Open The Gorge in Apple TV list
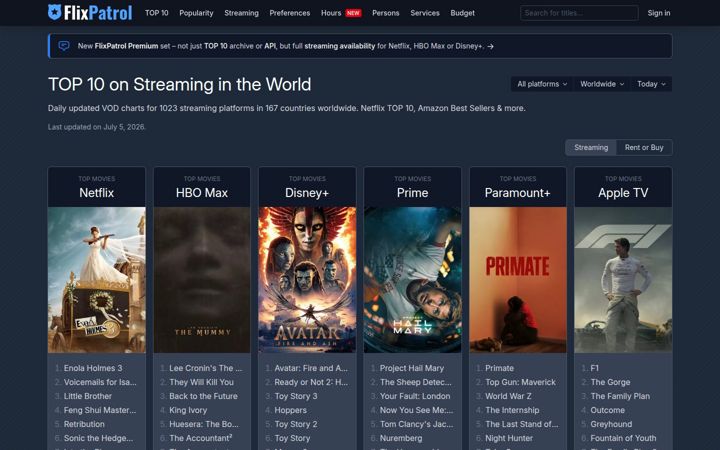The image size is (720, 450). [610, 382]
